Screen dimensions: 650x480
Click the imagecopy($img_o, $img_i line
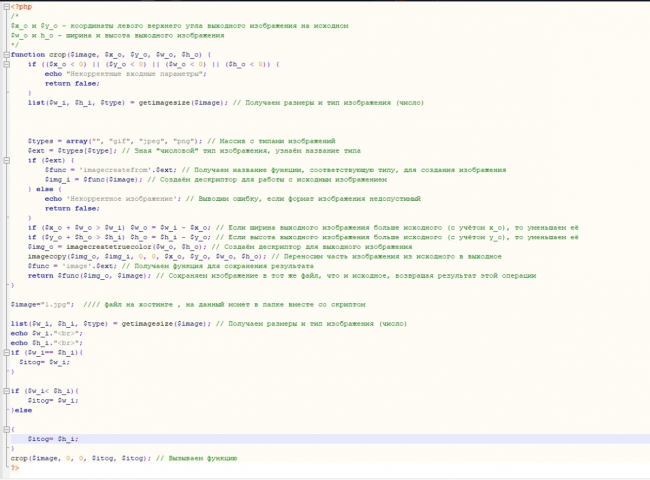[x=264, y=257]
